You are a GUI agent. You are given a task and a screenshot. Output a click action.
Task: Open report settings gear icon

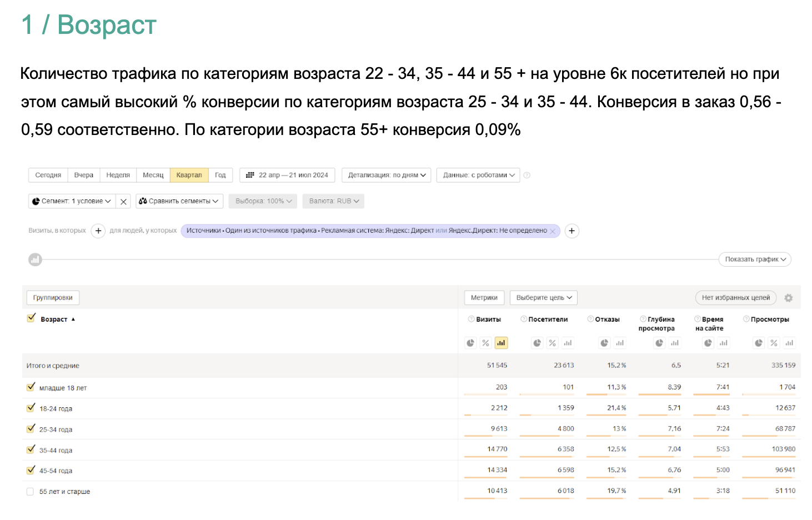tap(788, 298)
